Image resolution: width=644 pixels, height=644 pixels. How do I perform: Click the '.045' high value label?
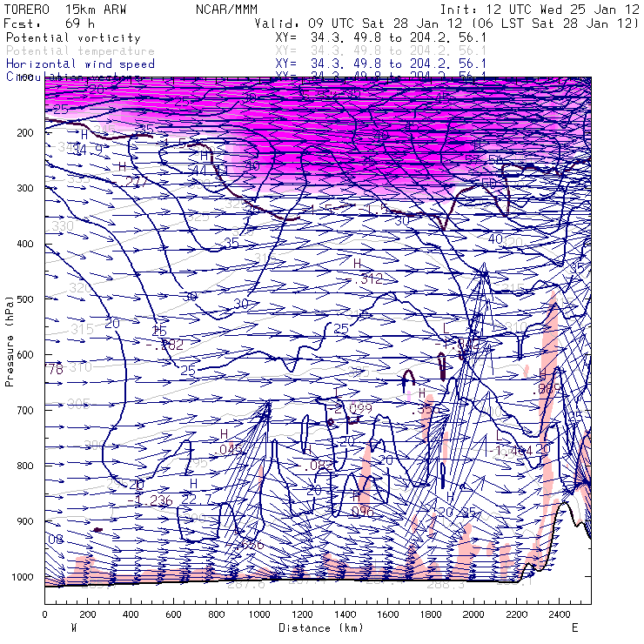228,450
